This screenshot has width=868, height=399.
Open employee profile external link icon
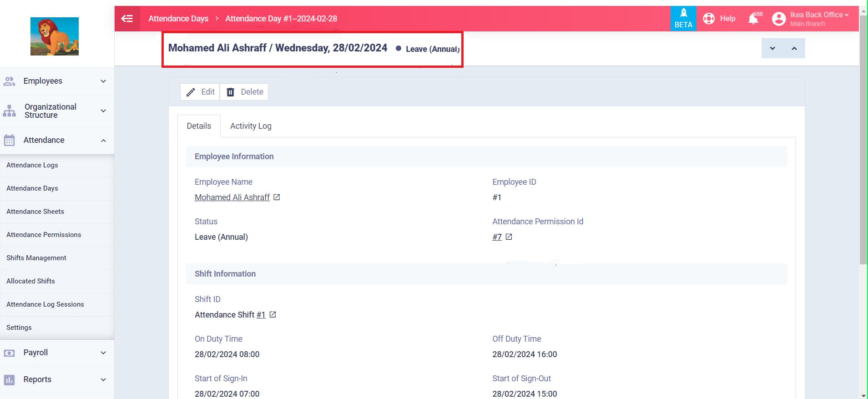[277, 197]
